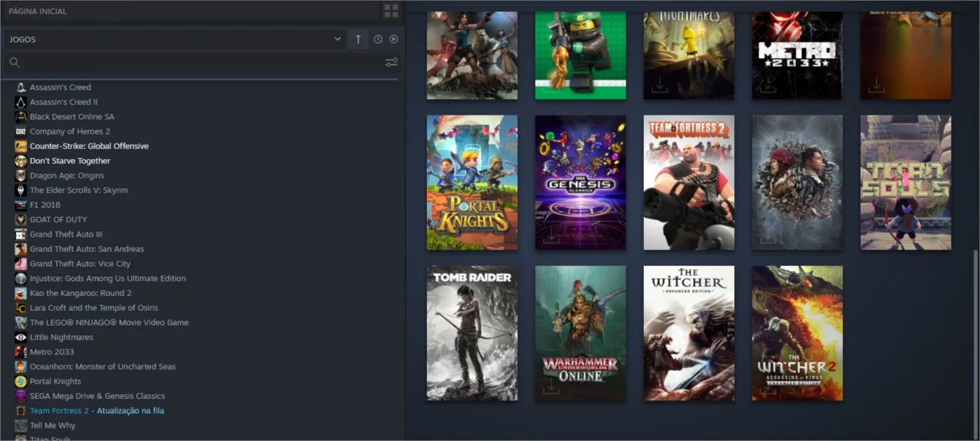
Task: Click Skyrim dragon logo icon
Action: [21, 190]
